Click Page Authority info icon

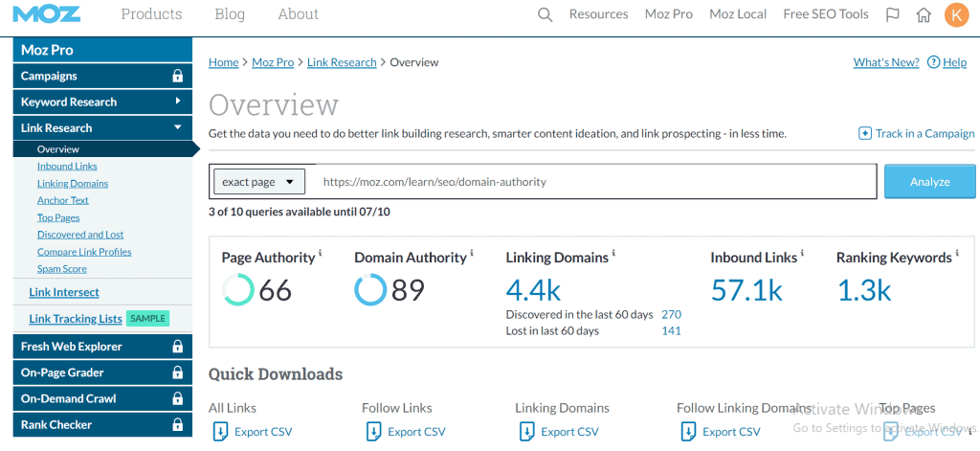321,253
